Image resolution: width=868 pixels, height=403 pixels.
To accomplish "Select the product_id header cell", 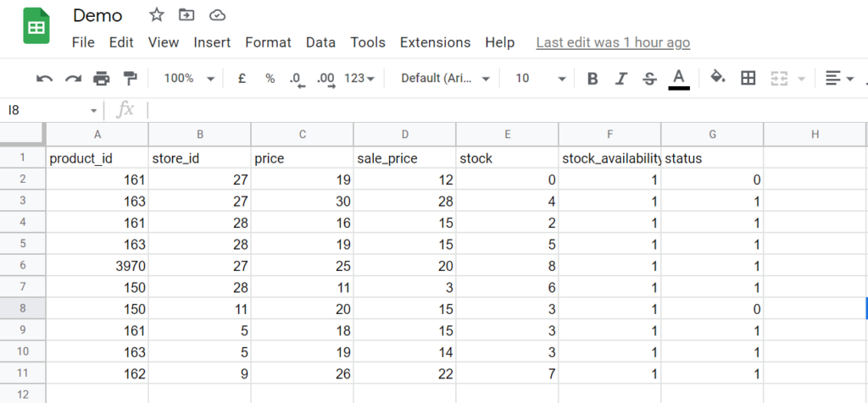I will coord(97,158).
